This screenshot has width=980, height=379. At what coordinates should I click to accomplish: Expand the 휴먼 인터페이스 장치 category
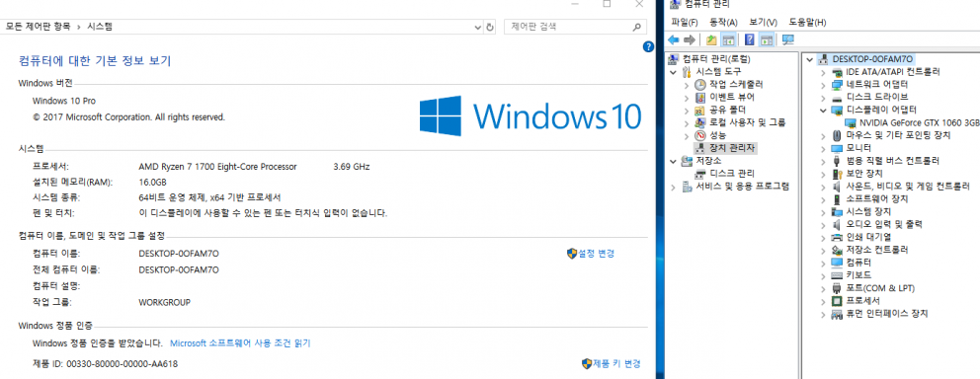tap(823, 314)
